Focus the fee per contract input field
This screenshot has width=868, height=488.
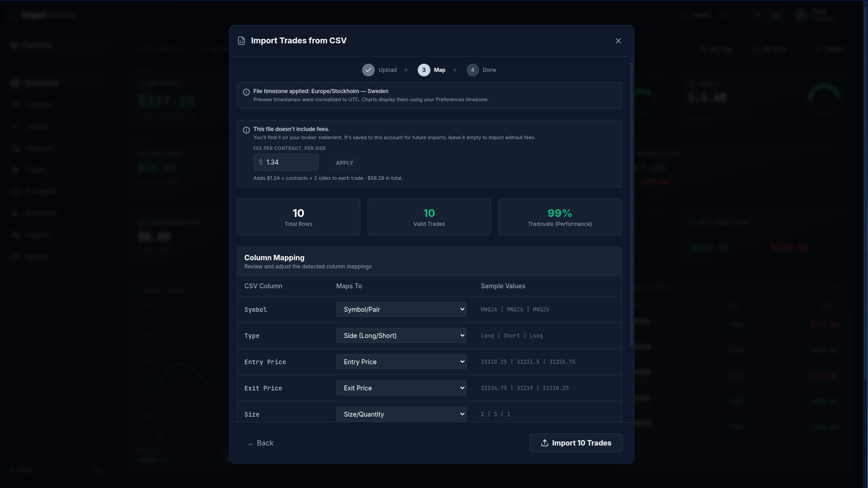[286, 162]
